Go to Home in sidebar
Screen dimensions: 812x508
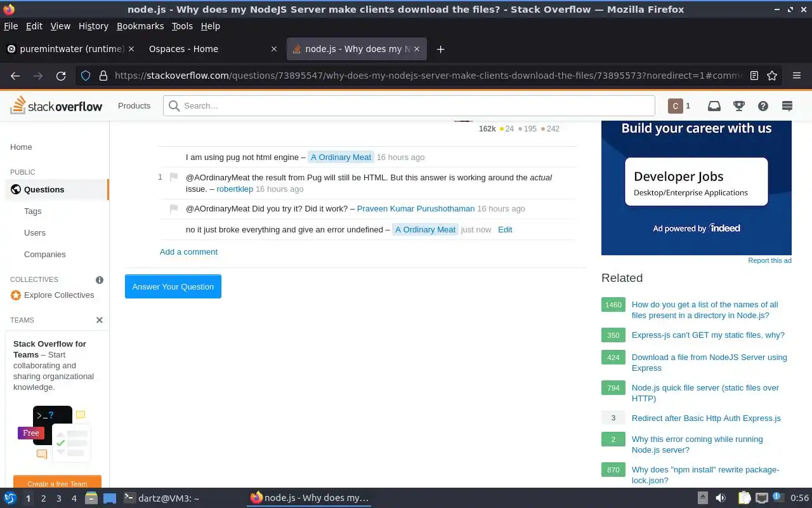point(21,147)
